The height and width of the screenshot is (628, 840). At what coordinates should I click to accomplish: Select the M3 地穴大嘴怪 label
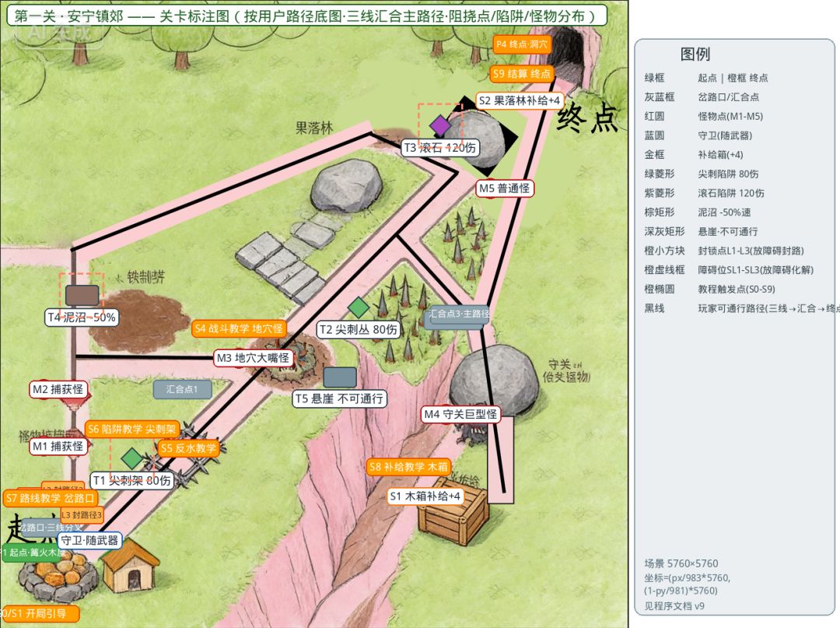coord(254,358)
